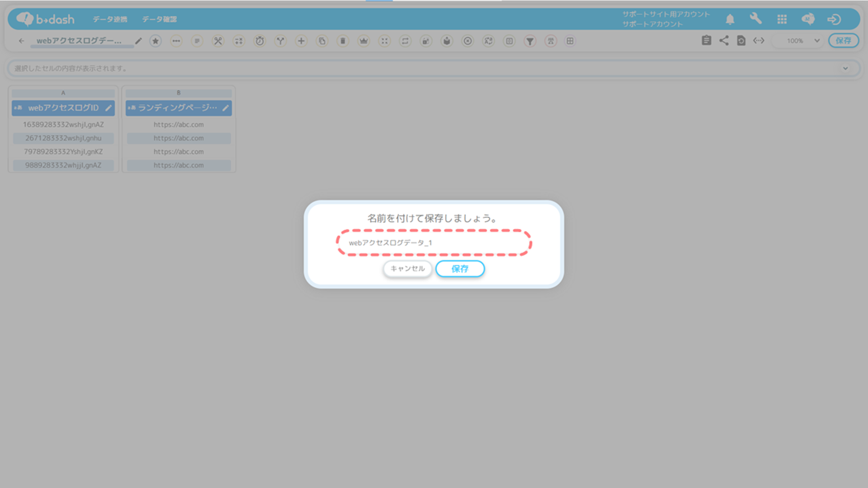The width and height of the screenshot is (868, 488).
Task: Open the apps grid icon
Action: point(782,19)
